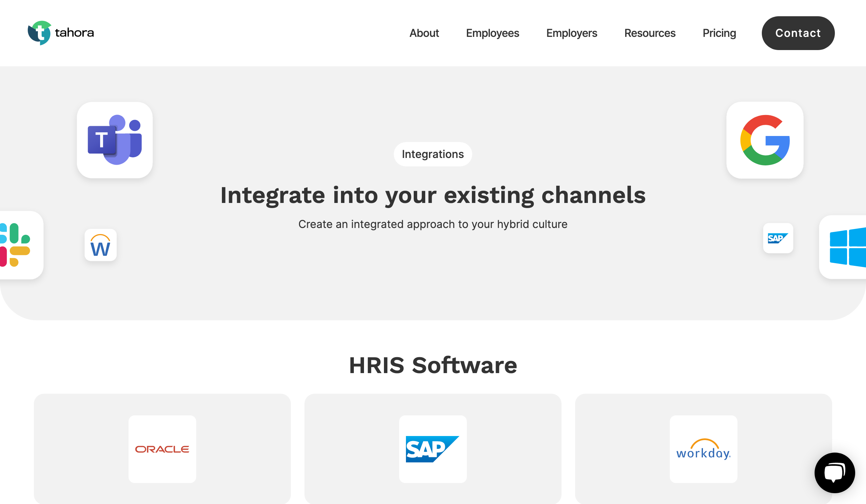Open the Pricing page
The height and width of the screenshot is (504, 866).
pos(719,33)
